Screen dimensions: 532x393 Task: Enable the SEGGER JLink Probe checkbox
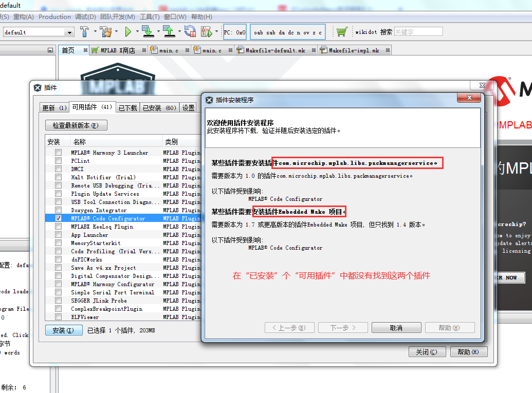click(59, 301)
